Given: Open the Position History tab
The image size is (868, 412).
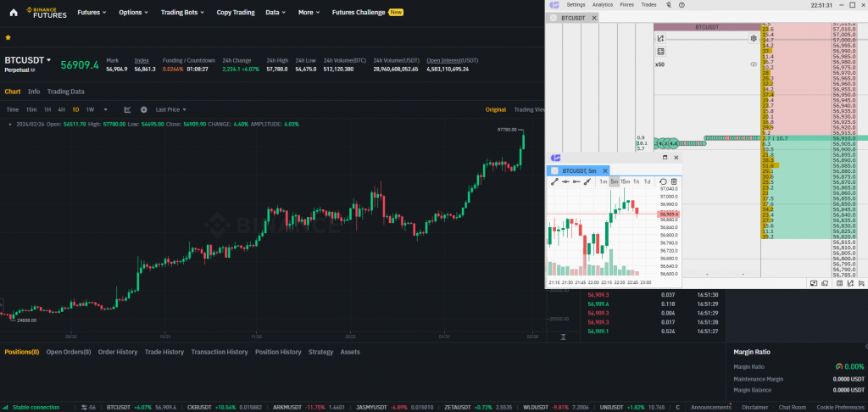Looking at the screenshot, I should [x=278, y=352].
